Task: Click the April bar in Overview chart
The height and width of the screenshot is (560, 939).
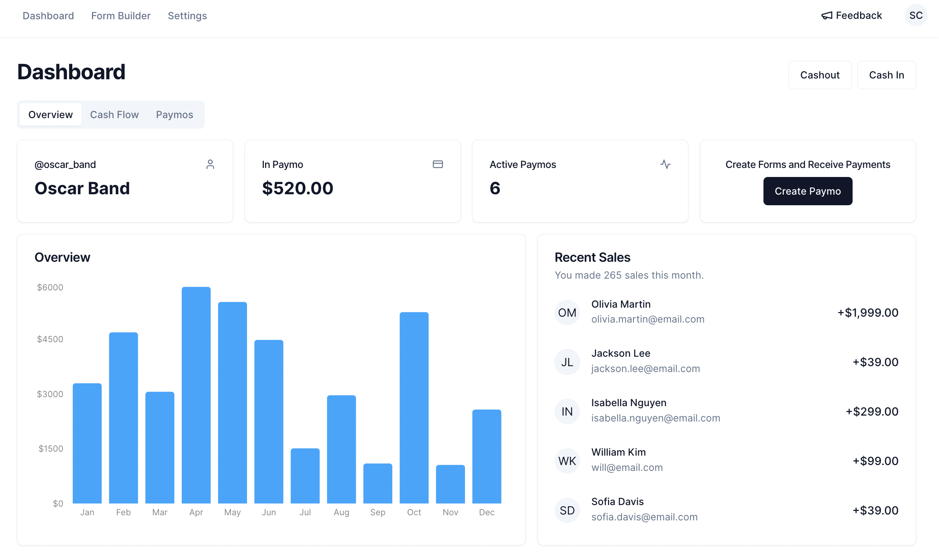Action: (196, 395)
